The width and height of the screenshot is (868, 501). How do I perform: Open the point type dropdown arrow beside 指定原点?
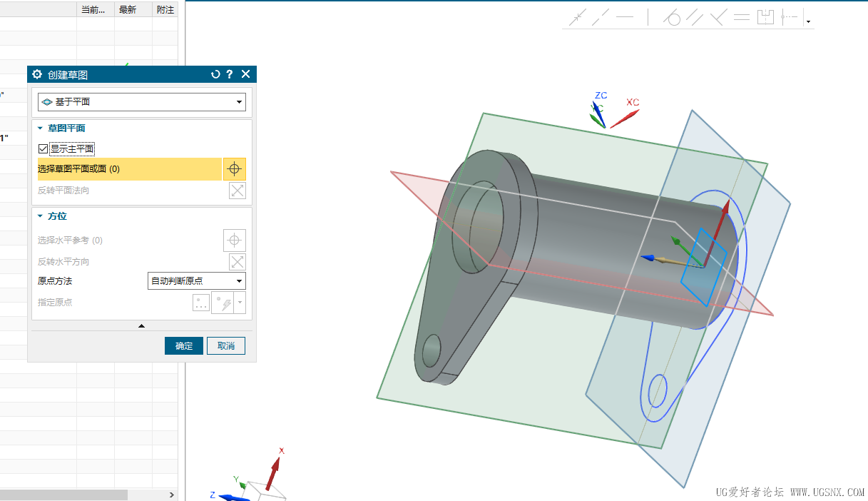click(x=240, y=303)
